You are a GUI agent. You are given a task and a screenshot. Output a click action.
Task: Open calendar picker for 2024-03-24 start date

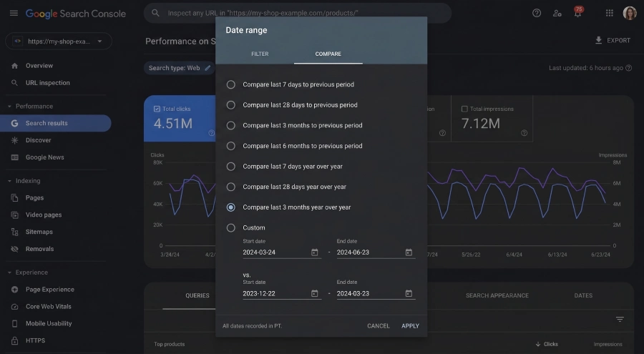[315, 252]
